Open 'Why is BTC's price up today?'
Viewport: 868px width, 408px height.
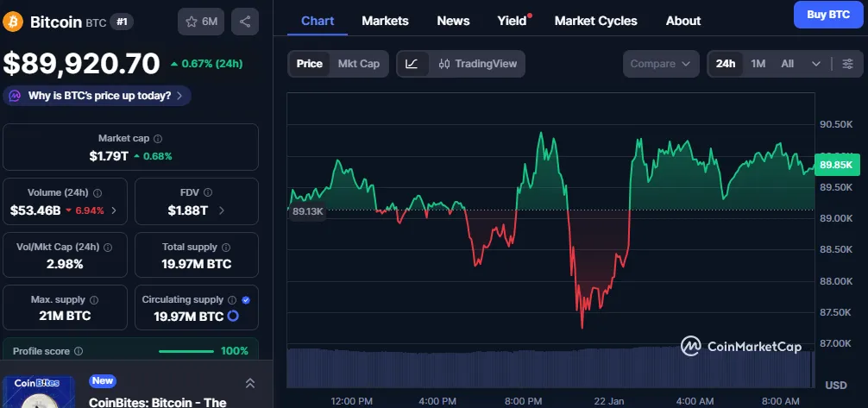(97, 96)
